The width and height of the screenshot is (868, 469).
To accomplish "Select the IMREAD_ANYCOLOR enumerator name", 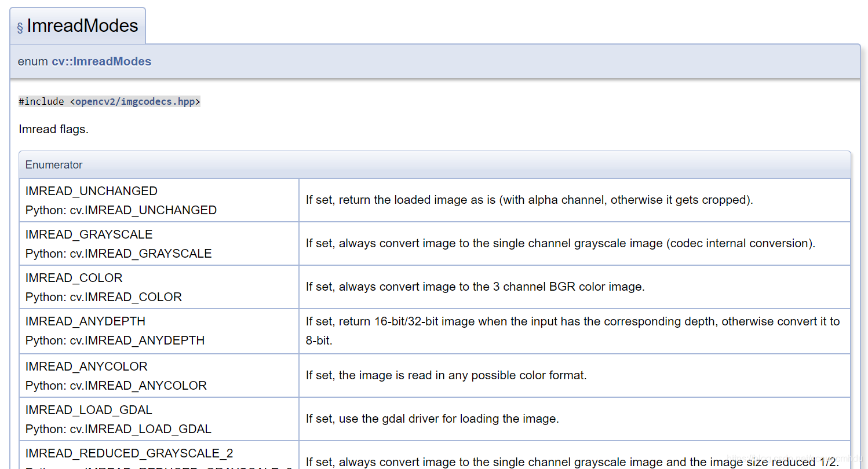I will pyautogui.click(x=86, y=367).
